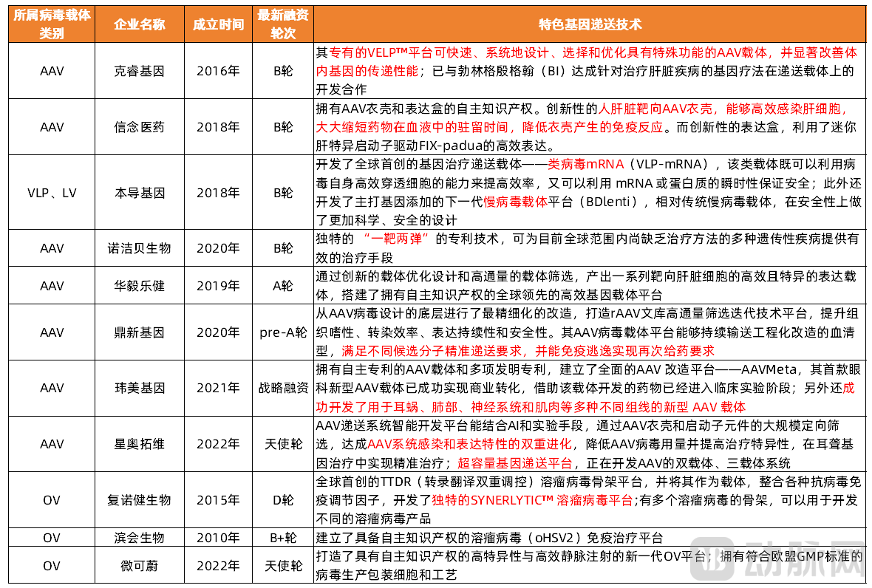Select the 滨会生物 company cell
The image size is (872, 588).
[x=140, y=538]
